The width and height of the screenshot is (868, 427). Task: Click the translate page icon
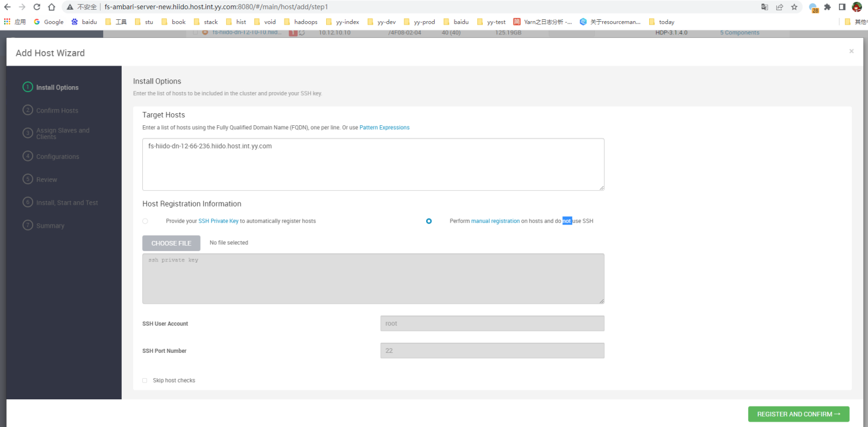(764, 7)
